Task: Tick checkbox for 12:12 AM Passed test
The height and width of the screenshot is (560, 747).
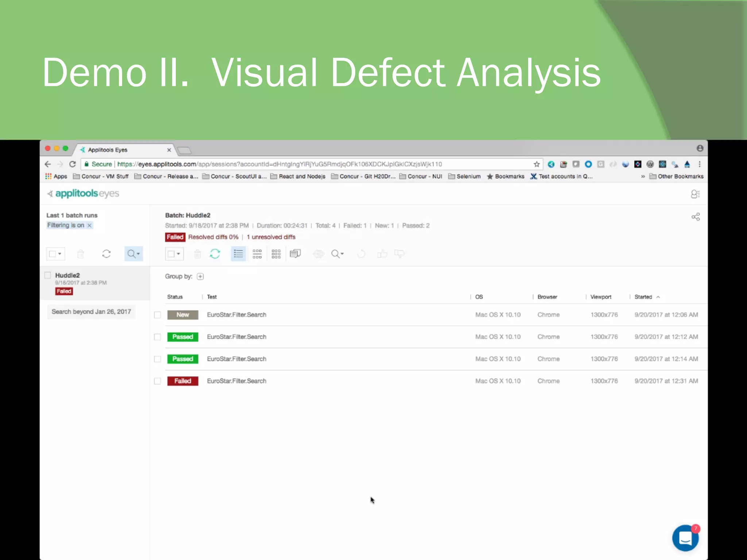Action: click(x=158, y=337)
